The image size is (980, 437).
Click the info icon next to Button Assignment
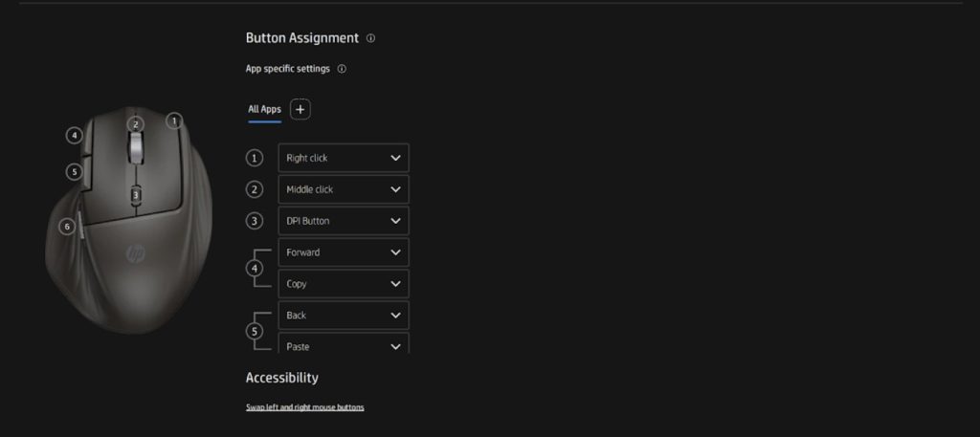[x=370, y=38]
